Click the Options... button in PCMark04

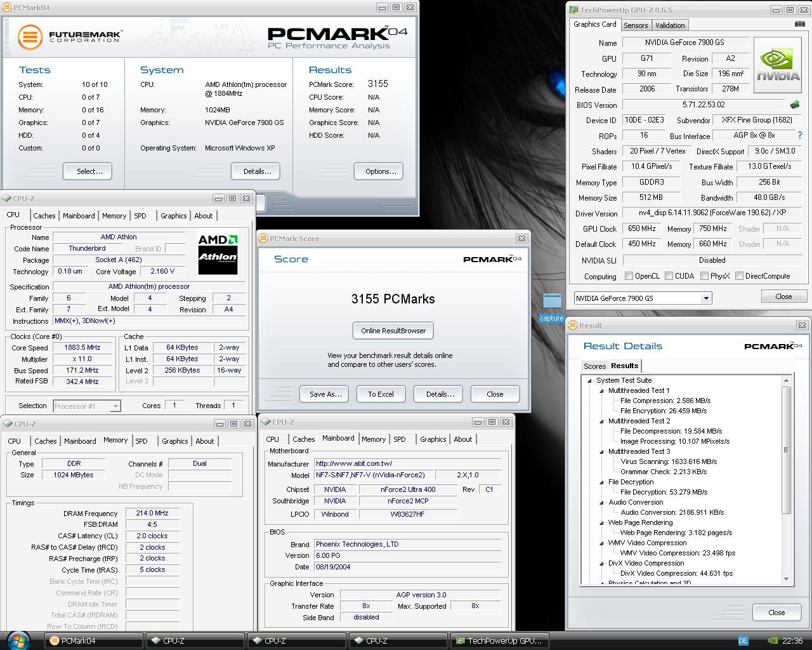(x=380, y=171)
